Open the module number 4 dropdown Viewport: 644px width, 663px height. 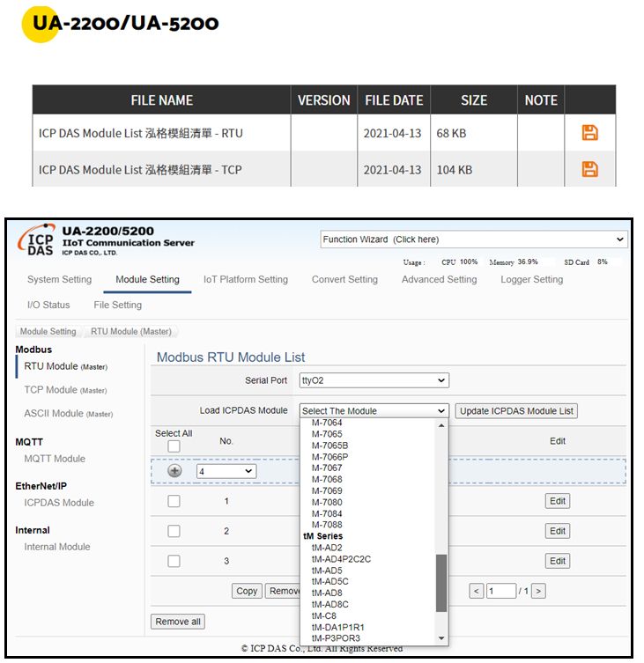226,471
